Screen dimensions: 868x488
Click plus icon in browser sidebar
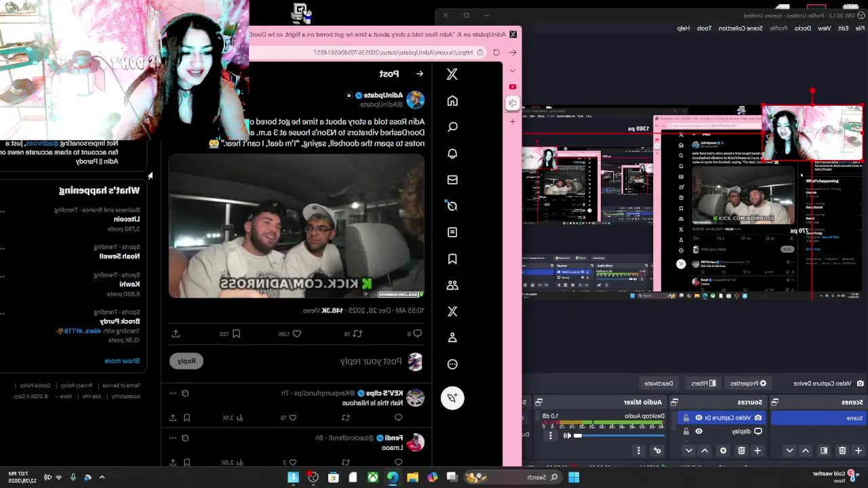[513, 121]
